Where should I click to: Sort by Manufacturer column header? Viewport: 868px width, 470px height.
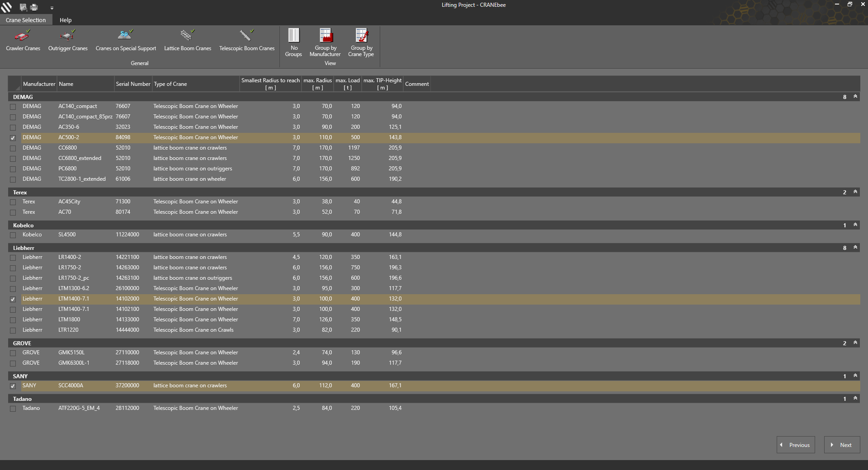coord(39,84)
